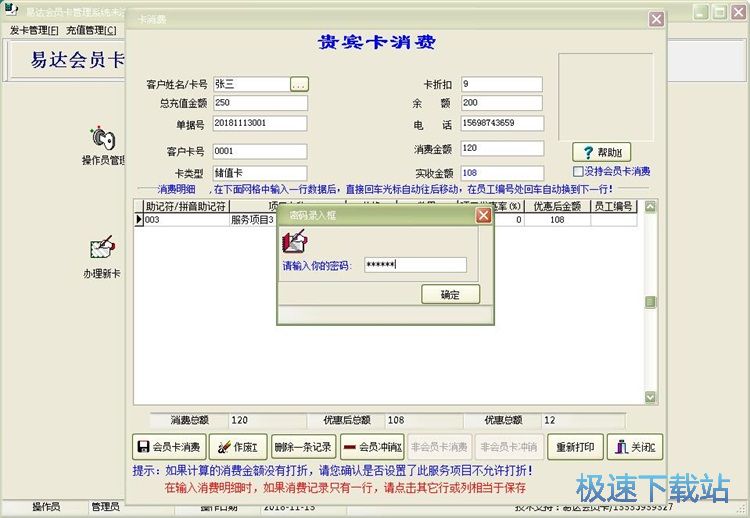Click the 优惠后总额 value 108
The image size is (750, 518).
click(423, 420)
